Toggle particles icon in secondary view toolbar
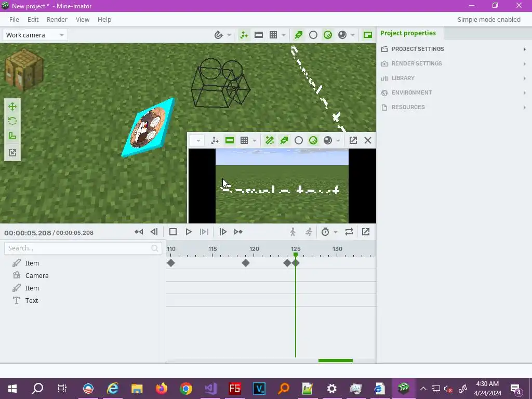This screenshot has width=532, height=399. click(x=284, y=140)
